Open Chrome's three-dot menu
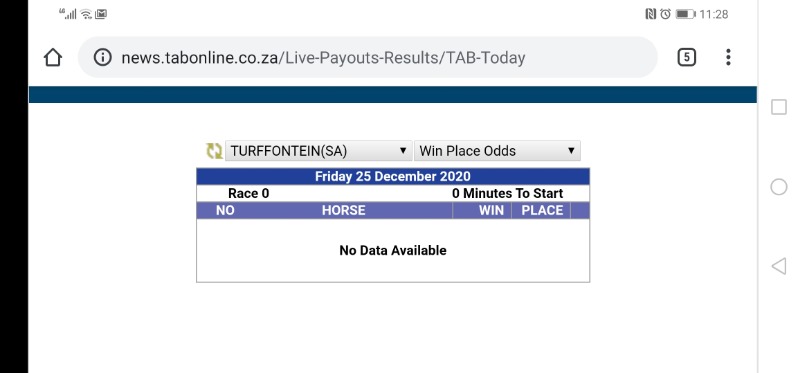The height and width of the screenshot is (373, 799). (728, 57)
